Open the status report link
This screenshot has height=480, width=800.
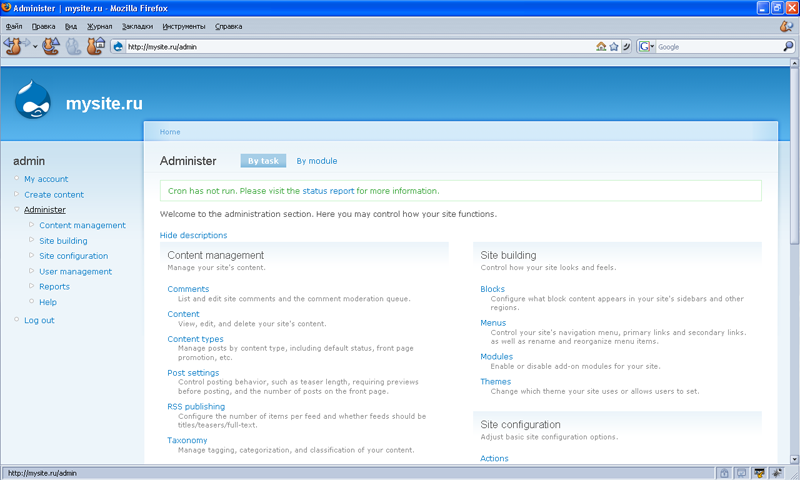pos(328,191)
